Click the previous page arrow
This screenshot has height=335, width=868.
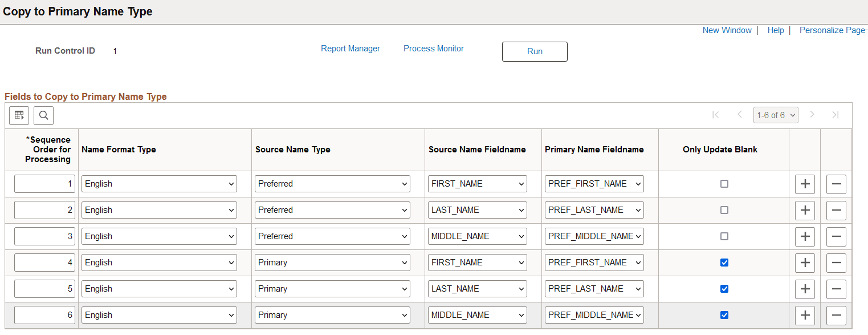point(739,115)
